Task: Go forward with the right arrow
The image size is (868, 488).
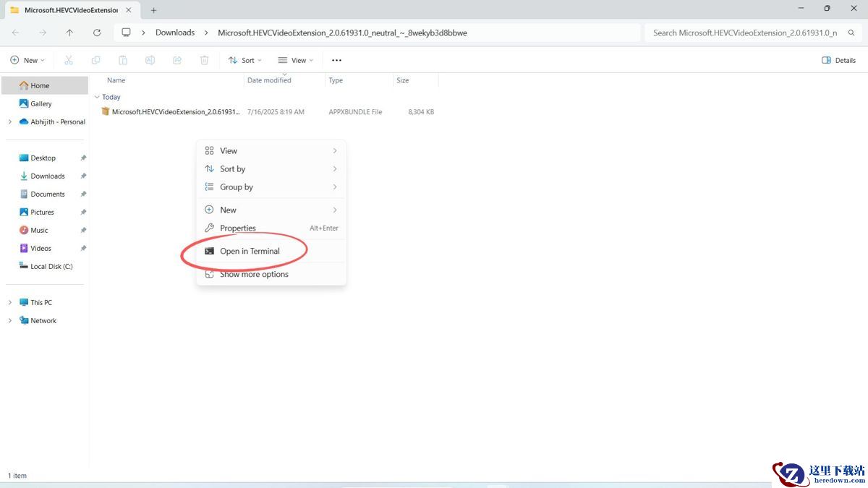Action: 43,33
